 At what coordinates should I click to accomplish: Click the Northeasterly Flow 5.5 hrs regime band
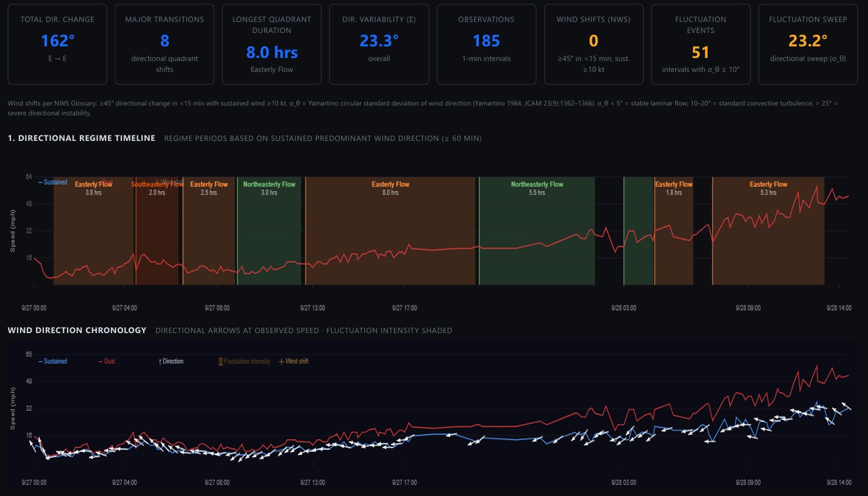tap(537, 231)
